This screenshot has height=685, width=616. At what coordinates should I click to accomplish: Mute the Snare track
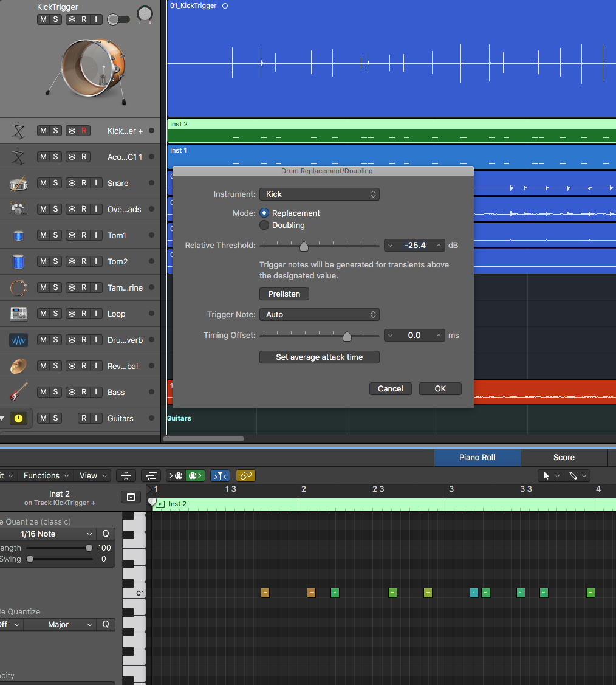coord(43,183)
